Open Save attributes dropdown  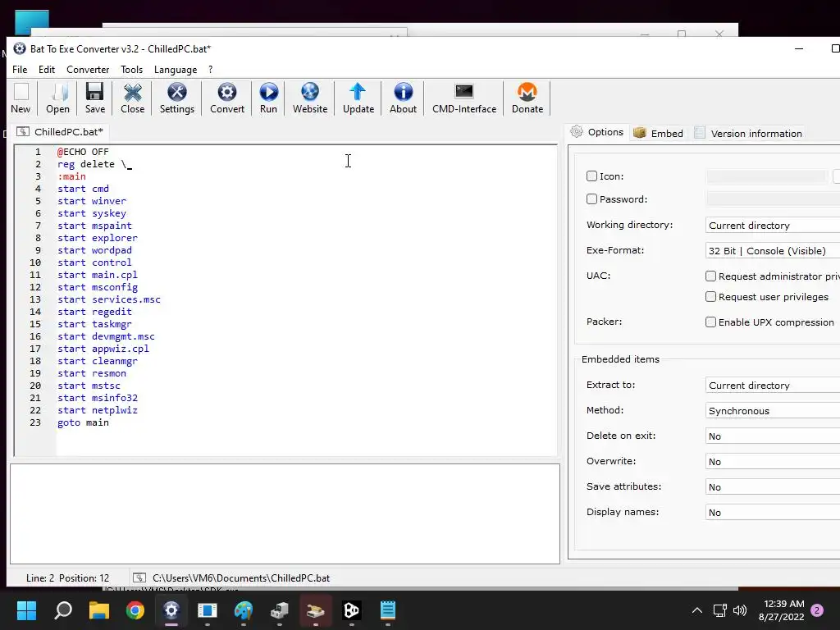[773, 487]
